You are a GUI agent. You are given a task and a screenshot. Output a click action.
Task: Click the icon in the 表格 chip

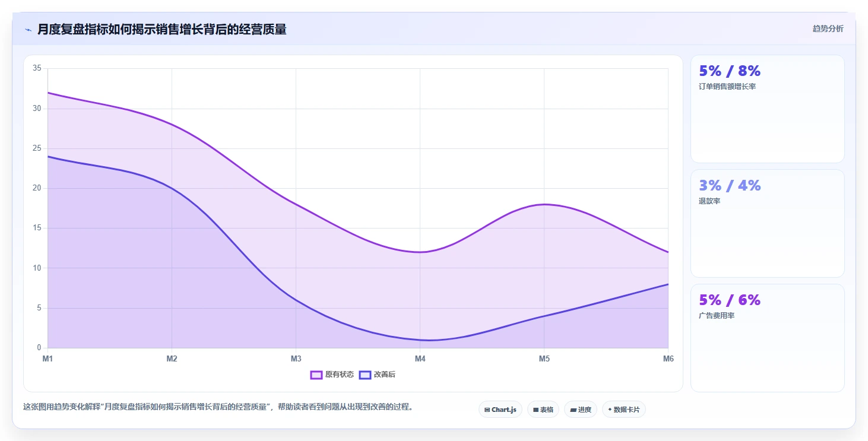point(536,410)
